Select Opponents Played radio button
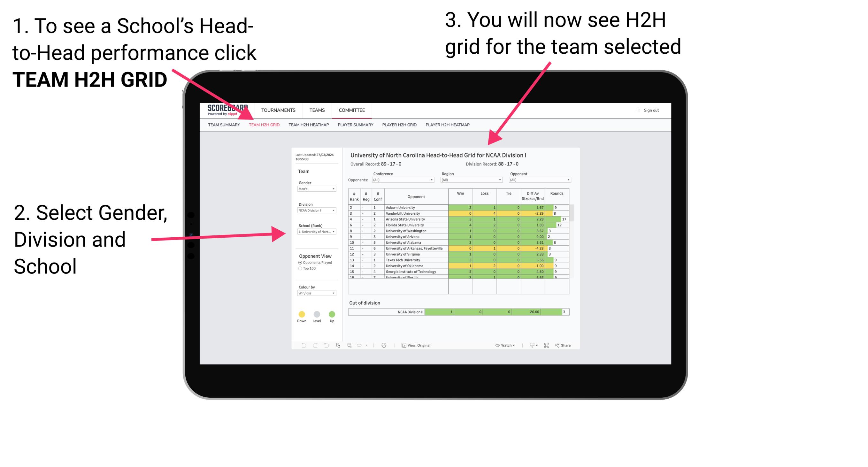The height and width of the screenshot is (467, 868). coord(296,263)
